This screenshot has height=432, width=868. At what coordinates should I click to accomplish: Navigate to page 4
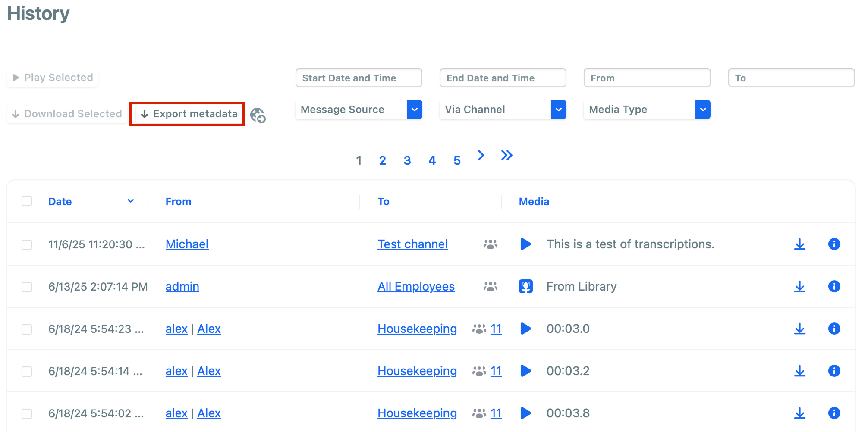[x=432, y=160]
